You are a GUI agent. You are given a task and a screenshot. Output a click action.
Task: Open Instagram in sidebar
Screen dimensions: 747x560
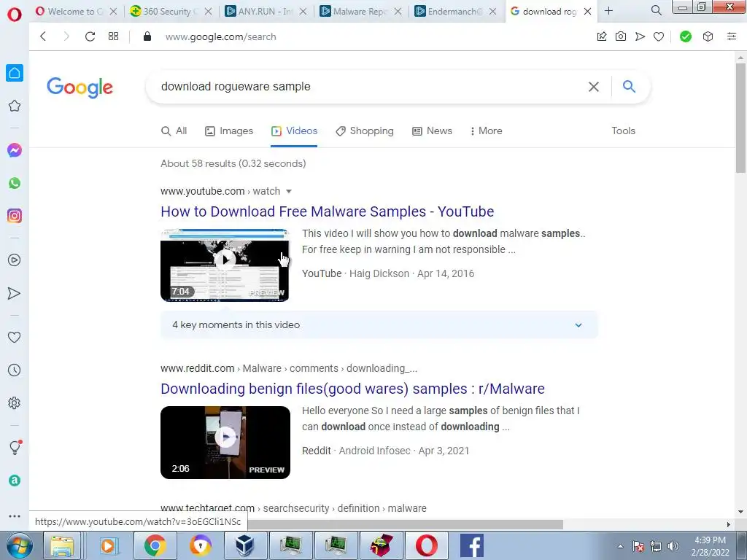pos(15,216)
